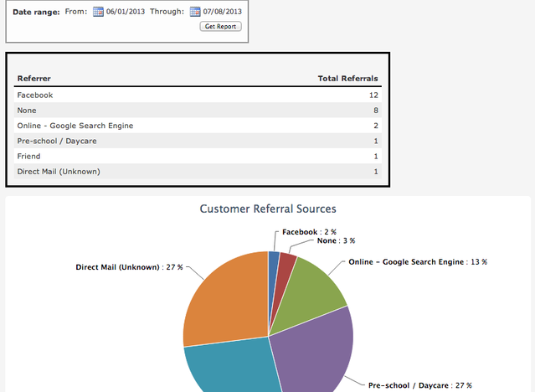This screenshot has width=535, height=392.
Task: Select the Online - Google Search Engine table row
Action: click(x=198, y=126)
